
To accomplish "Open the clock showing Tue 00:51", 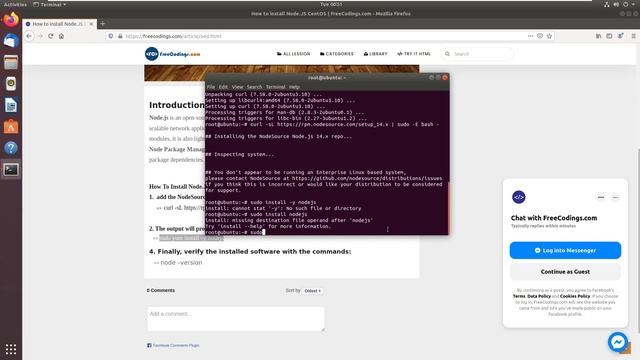I will (331, 4).
